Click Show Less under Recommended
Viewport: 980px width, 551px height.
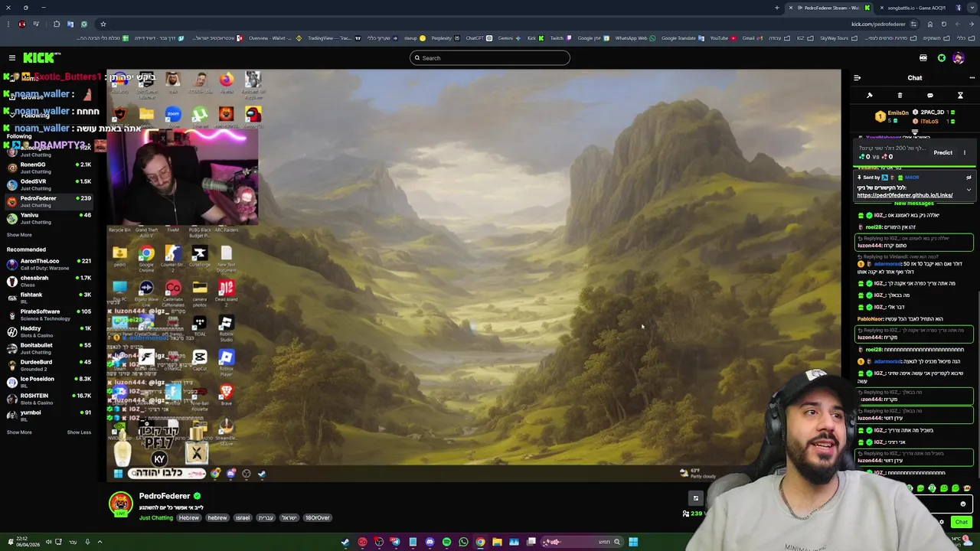click(79, 432)
